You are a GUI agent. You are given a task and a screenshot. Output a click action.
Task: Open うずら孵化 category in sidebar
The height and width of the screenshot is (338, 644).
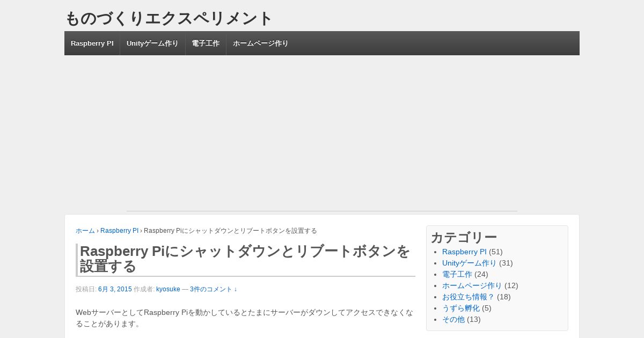[461, 308]
